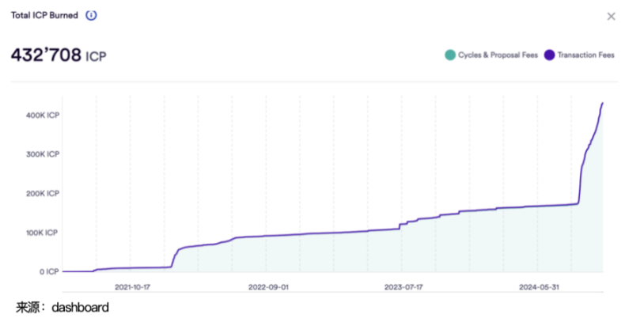The height and width of the screenshot is (322, 644).
Task: Click the Total ICP Burned title
Action: pyautogui.click(x=44, y=16)
